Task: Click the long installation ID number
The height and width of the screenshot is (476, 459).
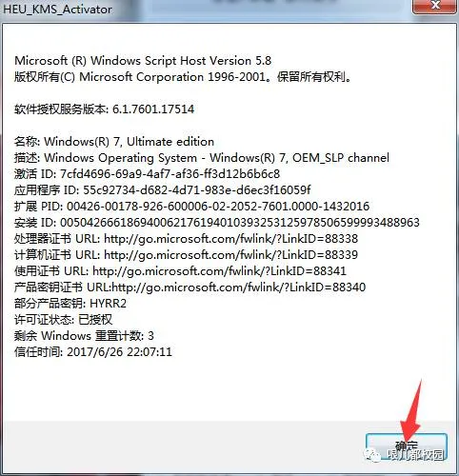Action: pos(240,223)
